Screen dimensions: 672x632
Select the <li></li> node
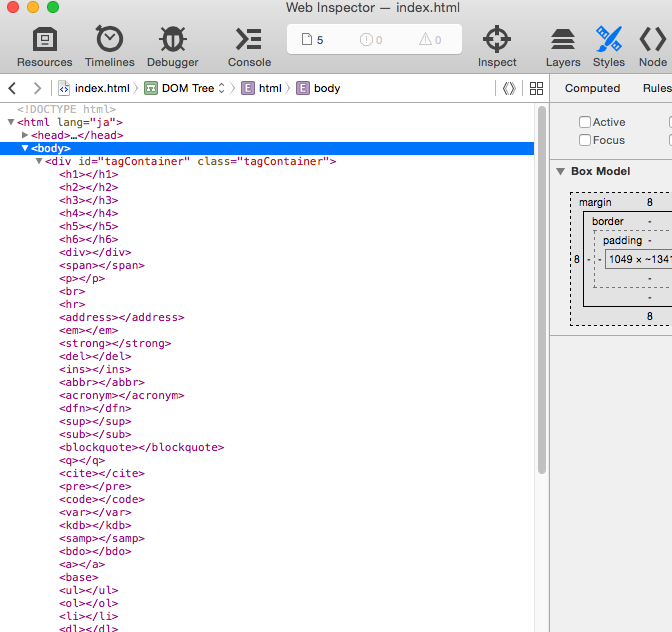(89, 616)
